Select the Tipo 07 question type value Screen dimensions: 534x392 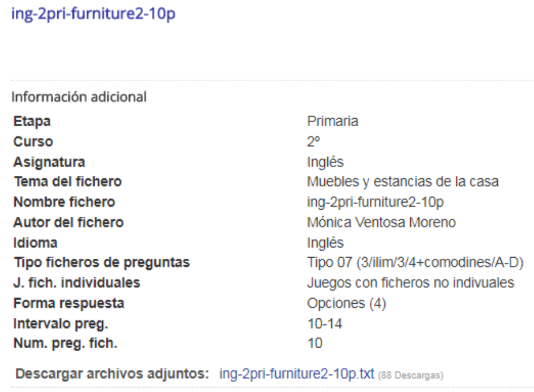point(415,262)
